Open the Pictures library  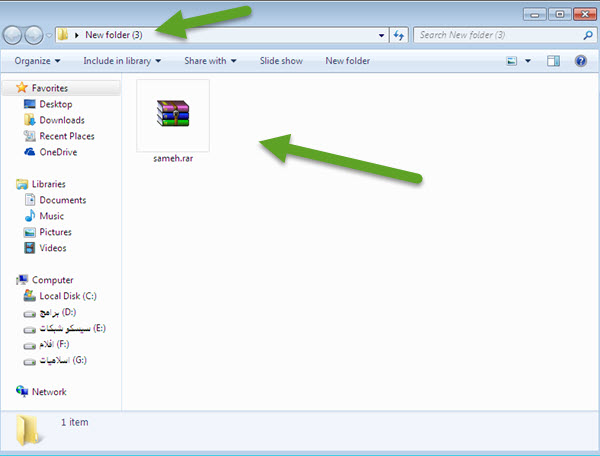[55, 232]
